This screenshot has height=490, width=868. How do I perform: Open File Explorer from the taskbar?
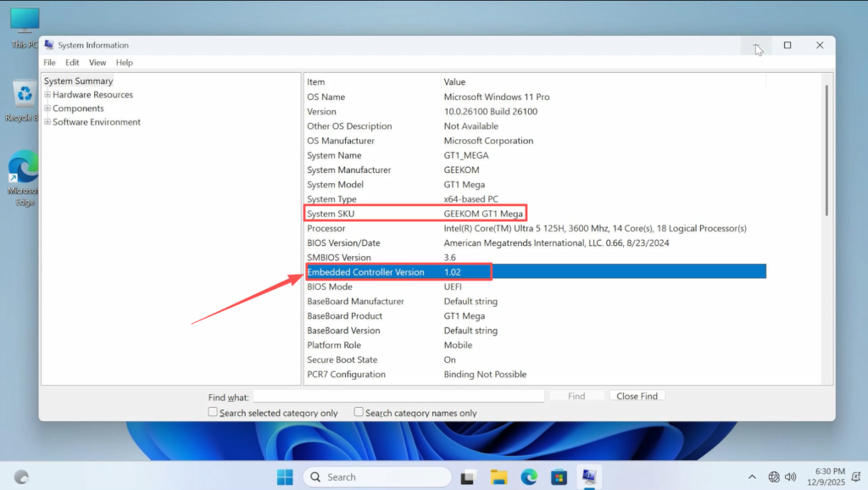tap(498, 477)
